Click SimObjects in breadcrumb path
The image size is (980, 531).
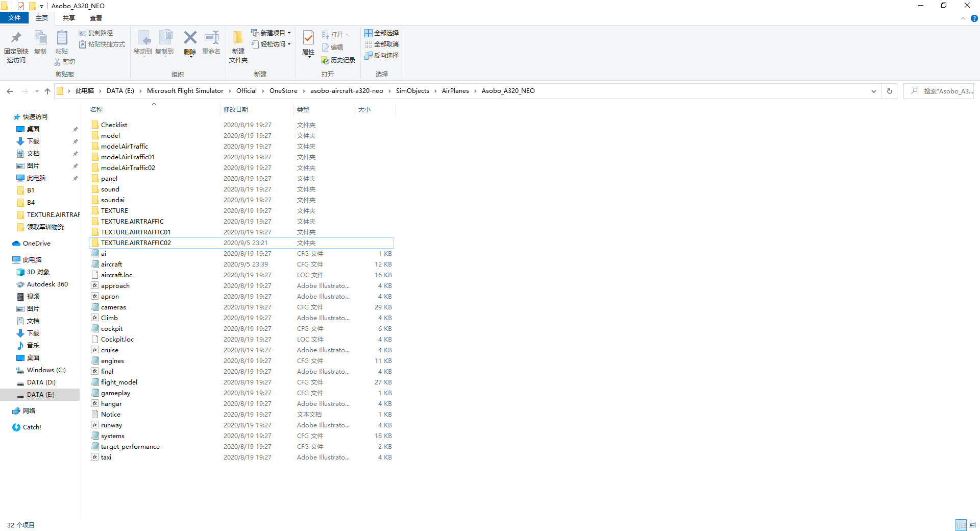point(412,91)
